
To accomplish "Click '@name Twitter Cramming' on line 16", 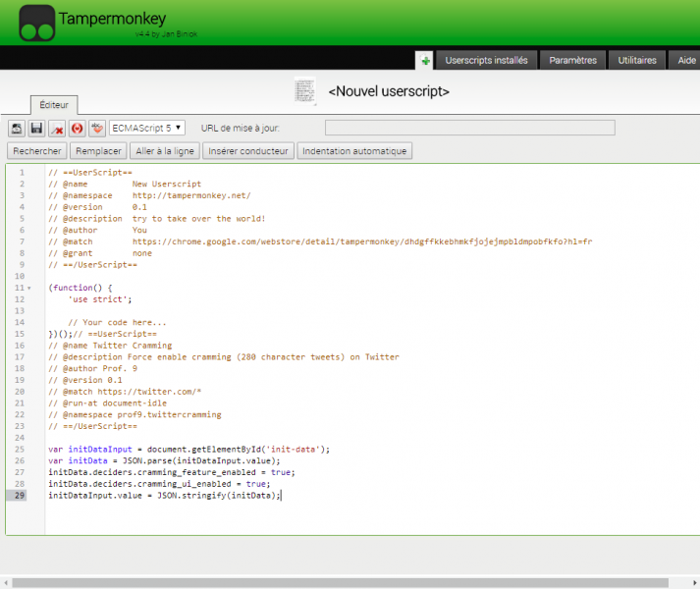I will pos(117,346).
